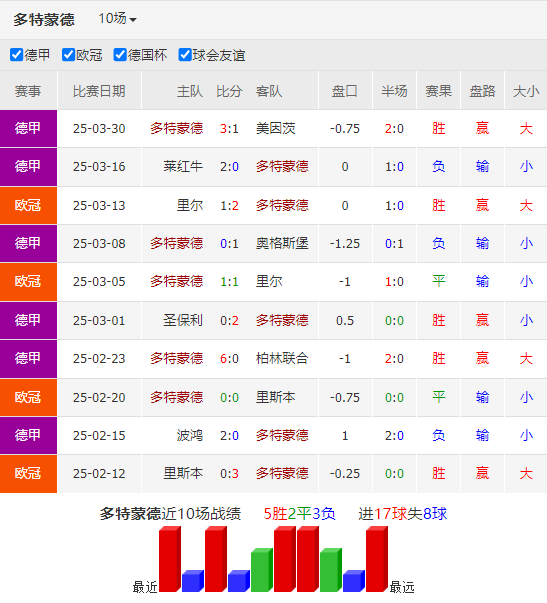Select the last red bar near 最远
Image resolution: width=547 pixels, height=603 pixels.
pos(377,559)
